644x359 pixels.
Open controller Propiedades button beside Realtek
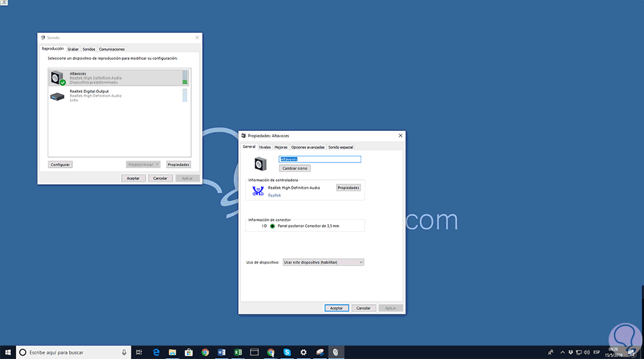coord(348,188)
